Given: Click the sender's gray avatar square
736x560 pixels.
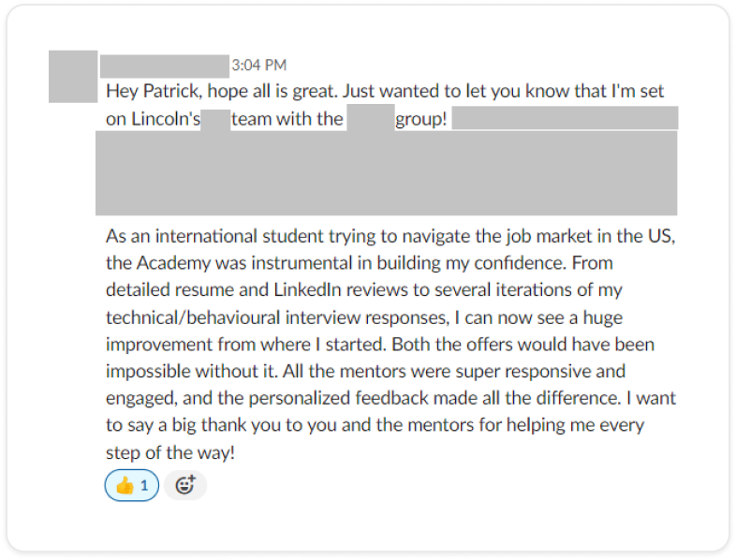Looking at the screenshot, I should 73,77.
